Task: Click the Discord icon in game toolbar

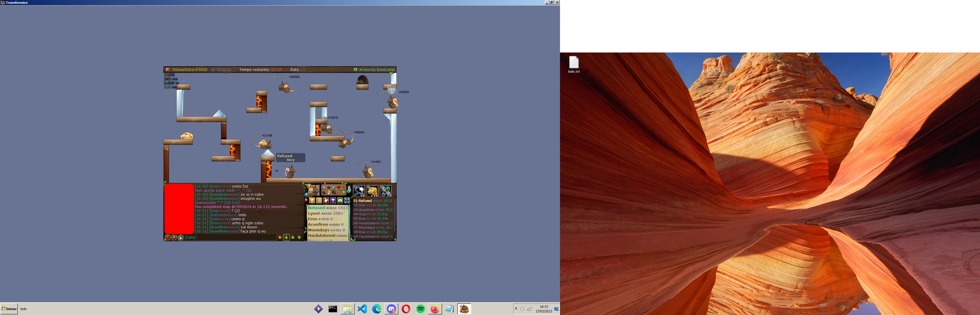Action: pos(340,200)
